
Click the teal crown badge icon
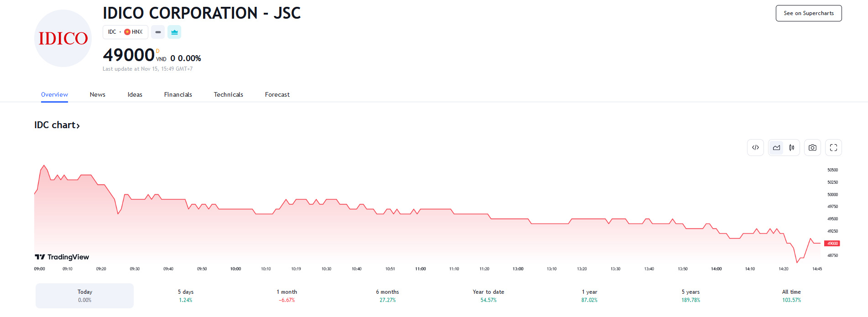[x=174, y=32]
